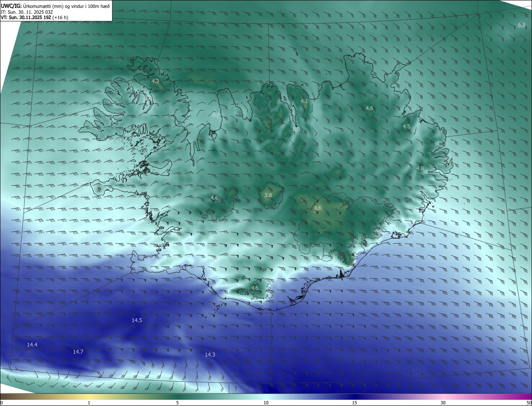The height and width of the screenshot is (406, 532).
Task: Click the 4.5 value on the map
Action: click(406, 126)
